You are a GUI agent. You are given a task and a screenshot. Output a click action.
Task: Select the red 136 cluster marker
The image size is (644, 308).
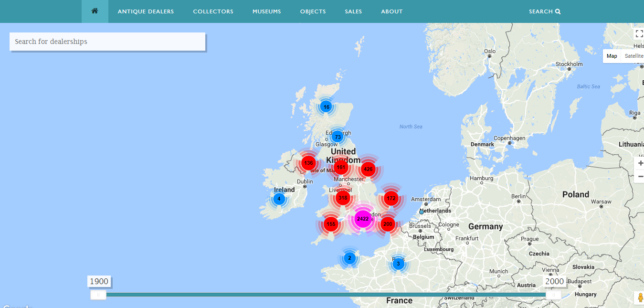coord(308,163)
